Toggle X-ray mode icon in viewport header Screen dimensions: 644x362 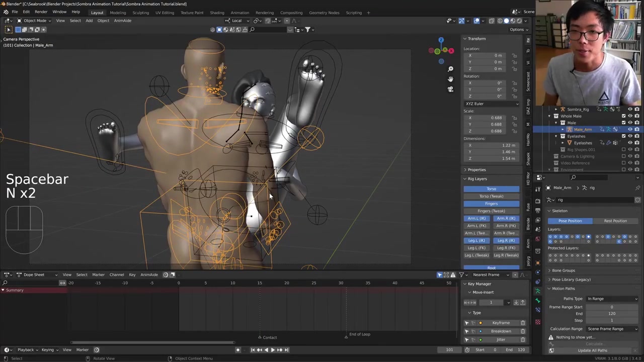click(x=492, y=21)
